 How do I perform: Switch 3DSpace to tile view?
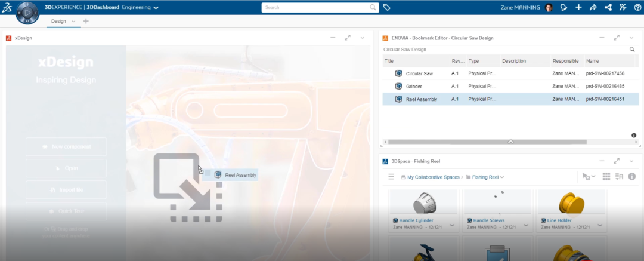click(606, 177)
